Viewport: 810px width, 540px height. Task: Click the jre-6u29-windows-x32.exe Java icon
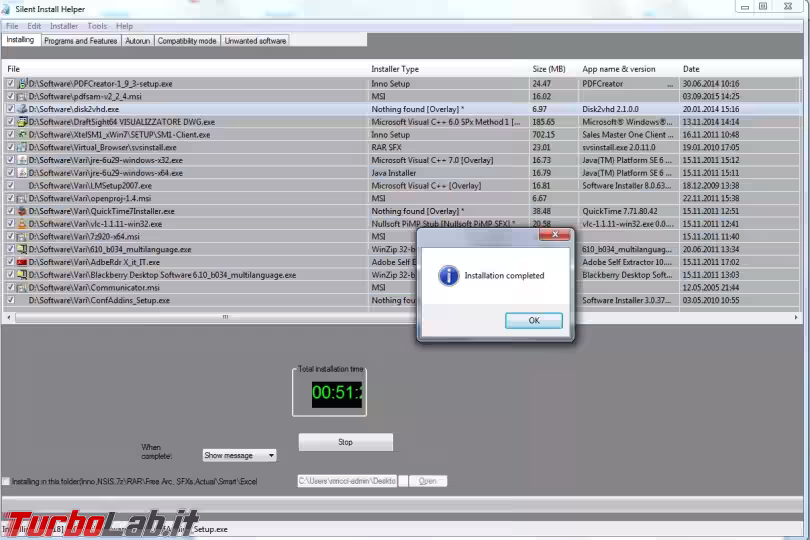point(22,160)
